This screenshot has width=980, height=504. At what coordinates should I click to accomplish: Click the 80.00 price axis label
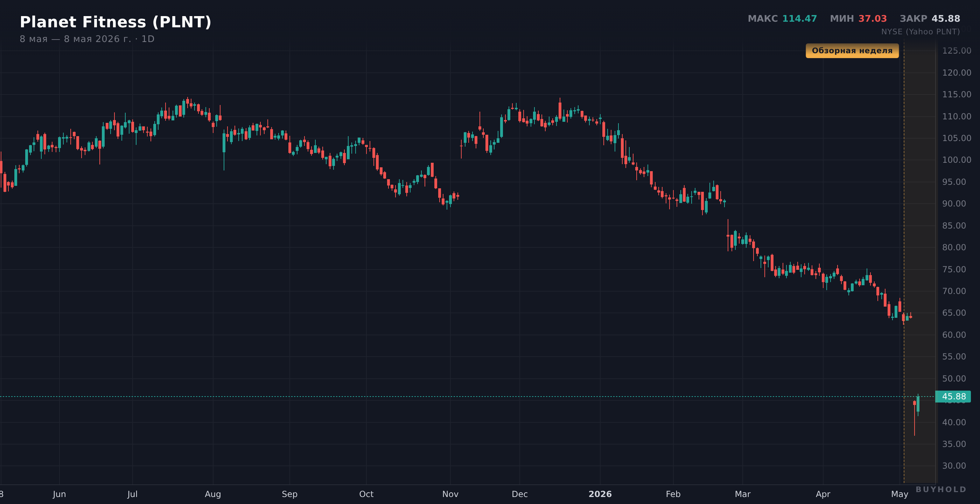click(x=954, y=247)
